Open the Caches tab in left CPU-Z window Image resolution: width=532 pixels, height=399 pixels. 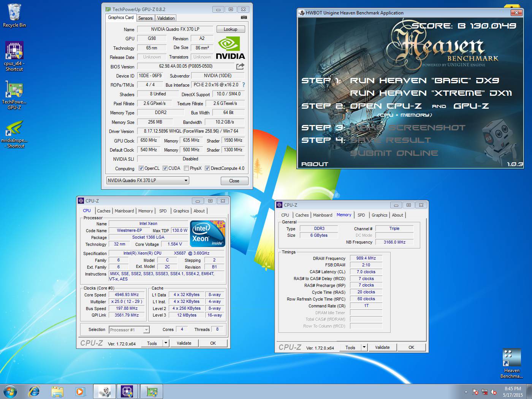tap(103, 211)
